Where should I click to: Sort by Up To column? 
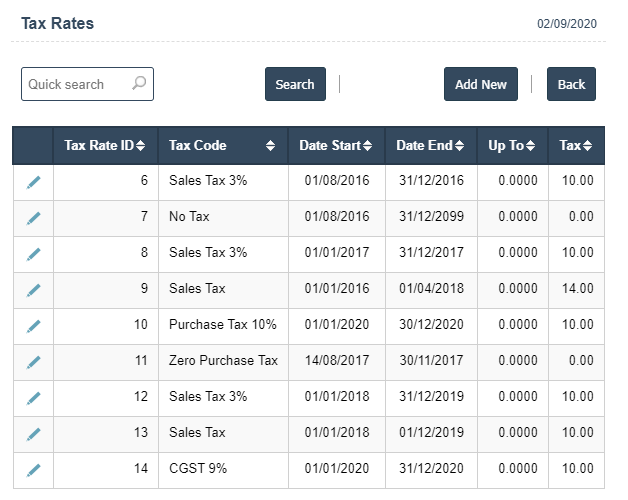[512, 146]
